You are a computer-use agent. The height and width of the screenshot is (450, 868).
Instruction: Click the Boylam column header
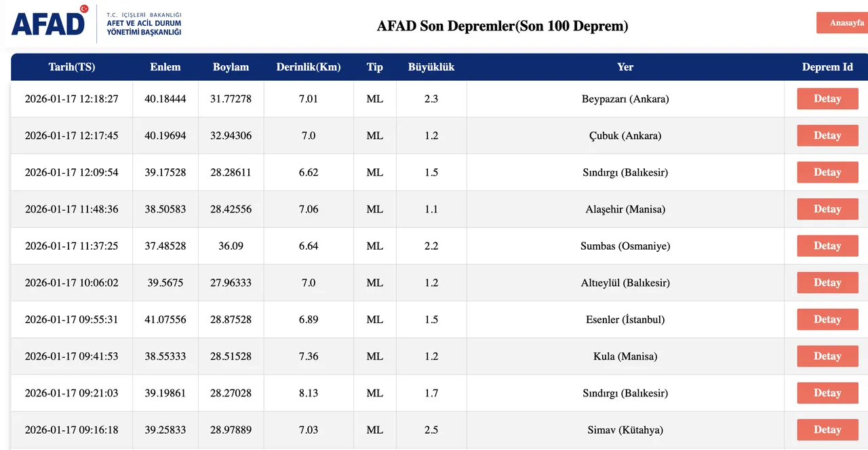(x=231, y=67)
